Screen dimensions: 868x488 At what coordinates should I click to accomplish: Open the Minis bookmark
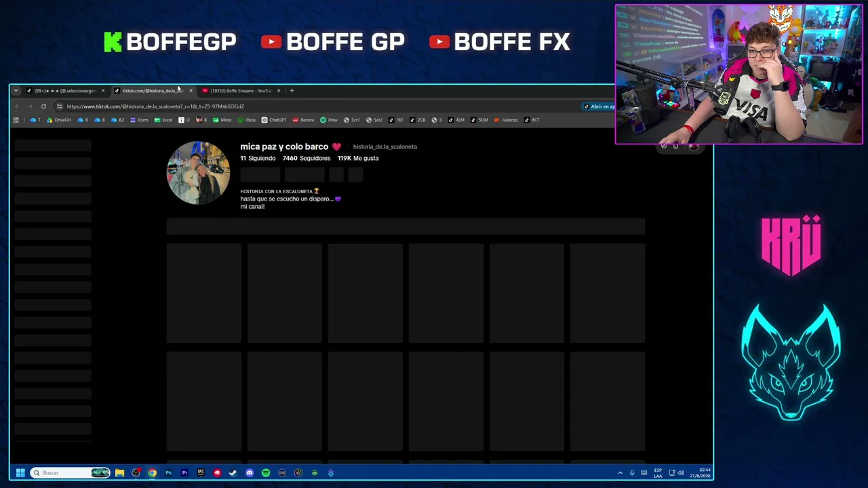[222, 120]
